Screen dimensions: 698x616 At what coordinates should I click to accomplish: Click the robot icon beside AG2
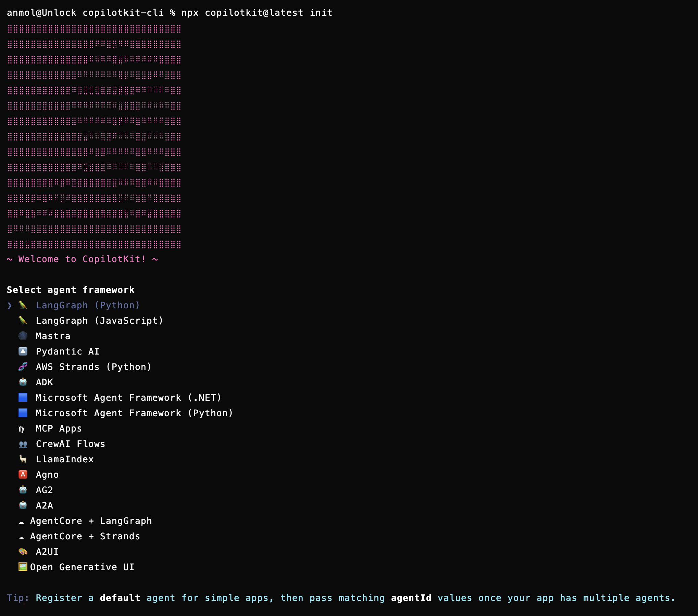[x=23, y=490]
